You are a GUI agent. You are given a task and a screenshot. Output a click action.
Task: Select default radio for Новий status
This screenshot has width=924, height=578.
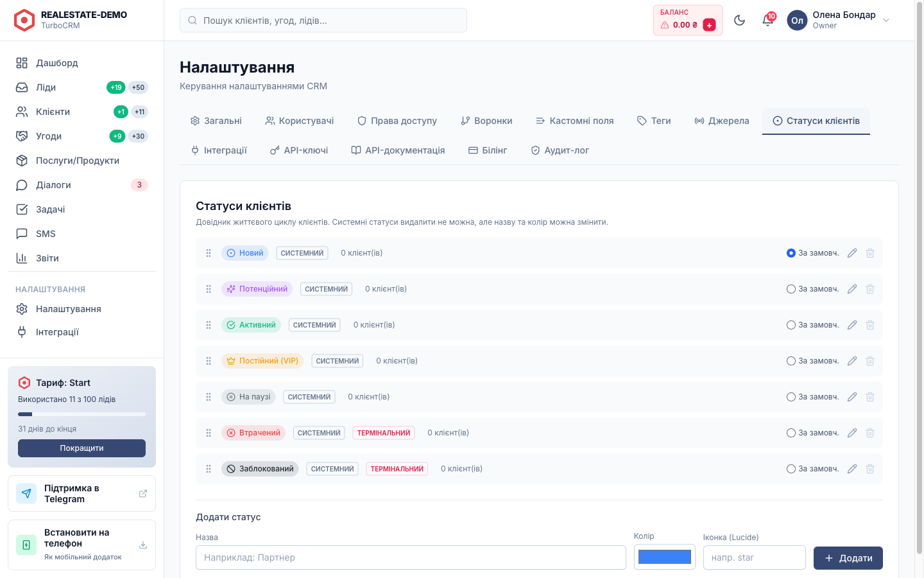click(791, 253)
